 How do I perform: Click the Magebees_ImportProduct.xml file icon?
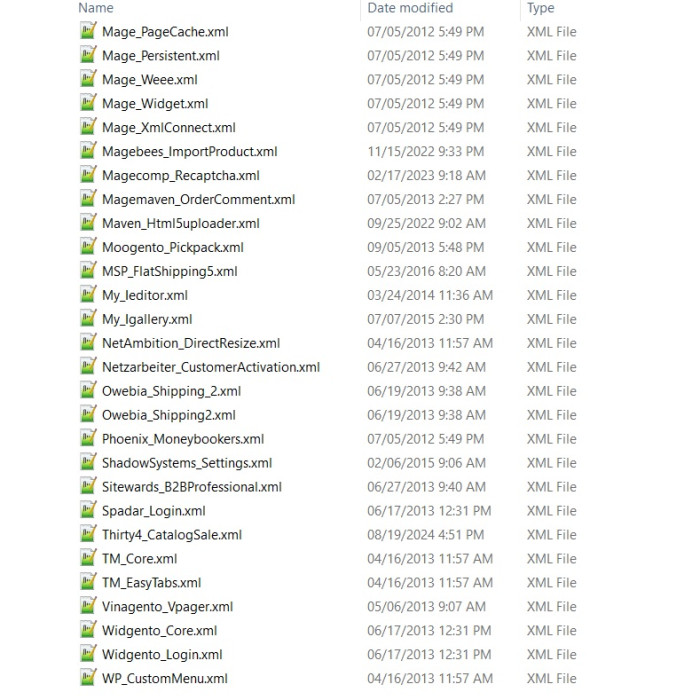pyautogui.click(x=88, y=152)
